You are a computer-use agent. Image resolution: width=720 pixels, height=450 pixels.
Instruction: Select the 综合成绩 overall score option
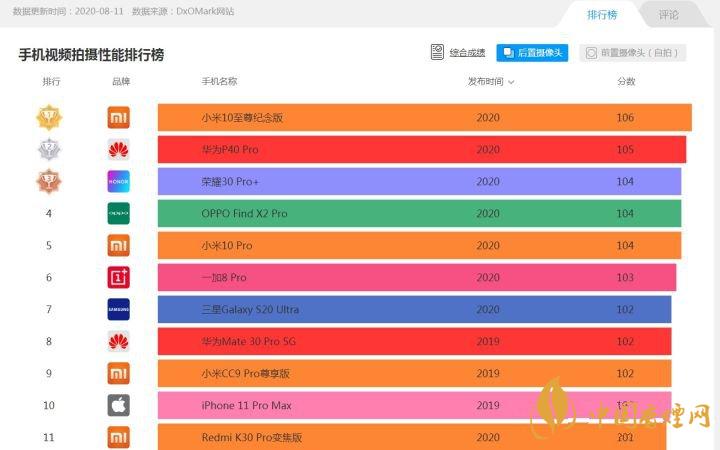pyautogui.click(x=458, y=52)
